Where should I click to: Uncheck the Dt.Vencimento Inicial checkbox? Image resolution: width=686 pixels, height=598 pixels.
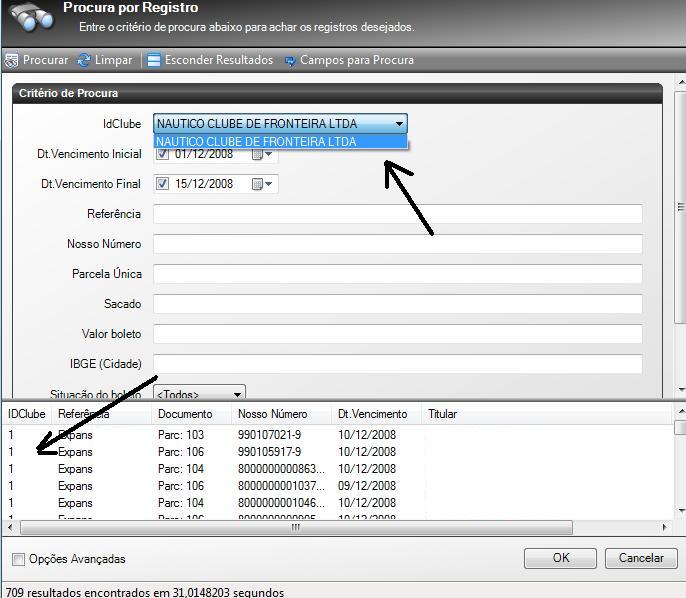(163, 154)
